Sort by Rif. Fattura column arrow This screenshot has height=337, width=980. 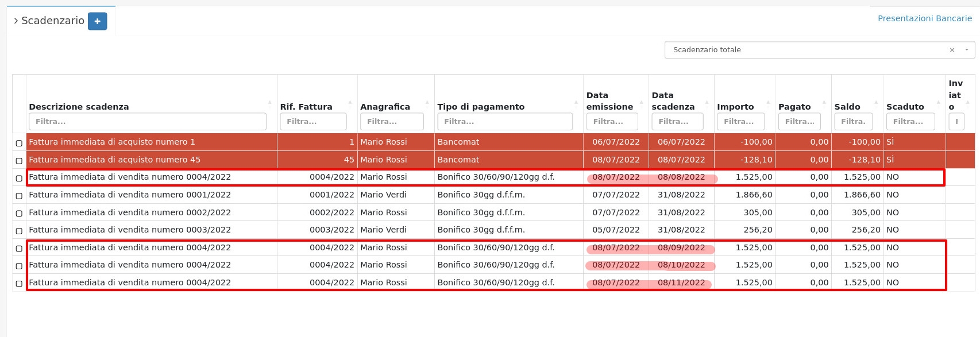(x=350, y=103)
